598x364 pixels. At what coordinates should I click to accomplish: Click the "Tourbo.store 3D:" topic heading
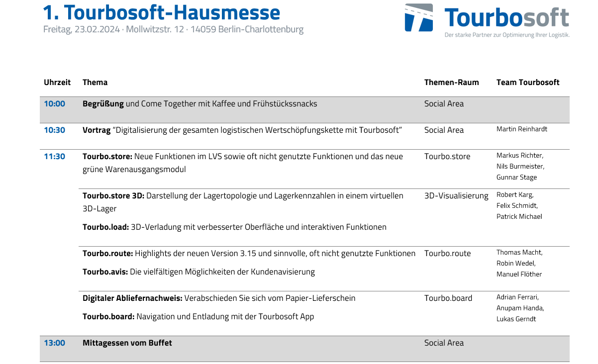[113, 196]
